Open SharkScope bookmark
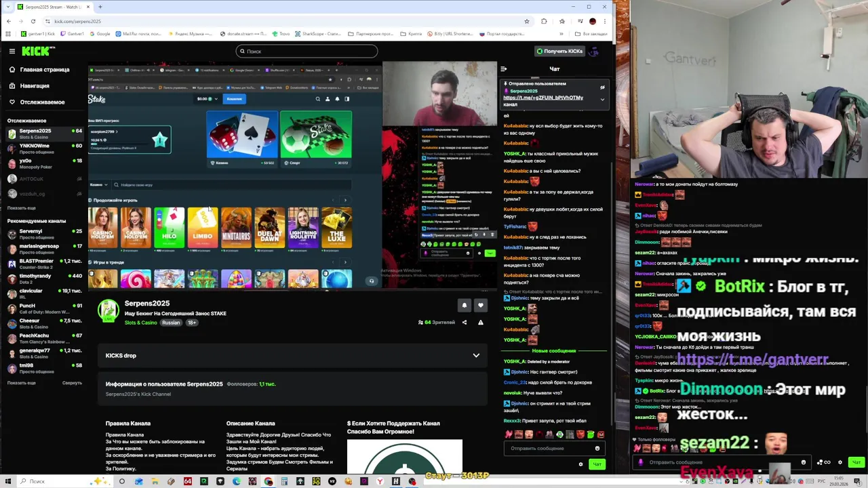Viewport: 868px width, 488px height. click(319, 33)
